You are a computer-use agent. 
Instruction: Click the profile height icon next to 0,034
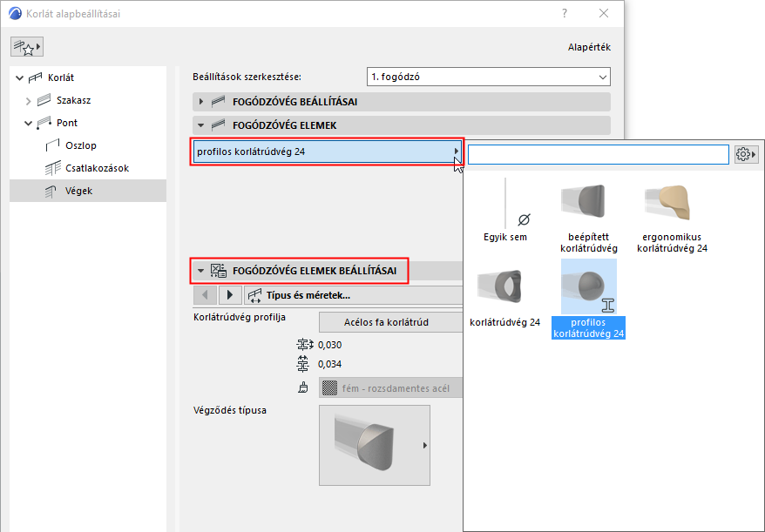click(303, 364)
